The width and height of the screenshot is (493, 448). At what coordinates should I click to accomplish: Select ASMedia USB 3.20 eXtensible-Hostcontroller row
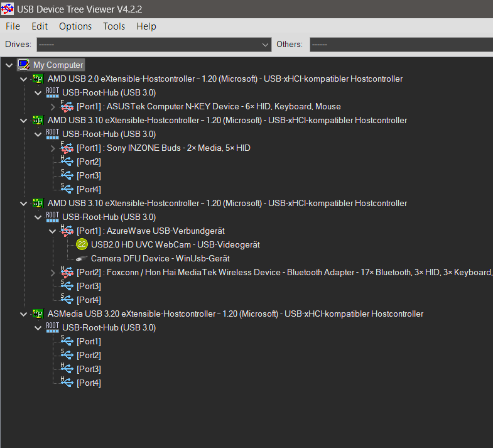coord(236,314)
